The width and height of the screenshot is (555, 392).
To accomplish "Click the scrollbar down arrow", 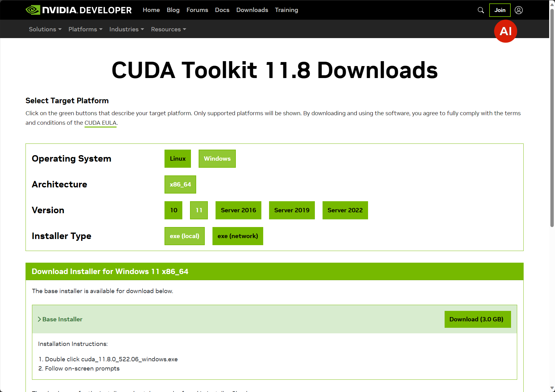I will tap(552, 388).
